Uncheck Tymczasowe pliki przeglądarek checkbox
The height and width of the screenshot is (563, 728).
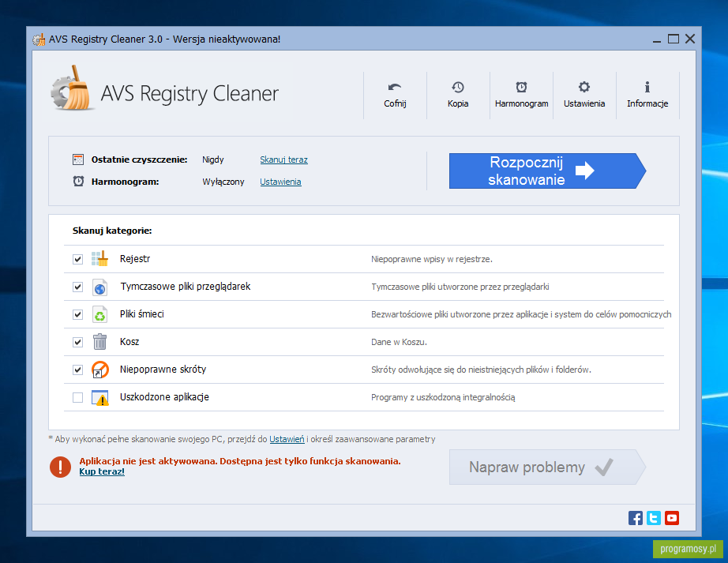click(x=77, y=287)
